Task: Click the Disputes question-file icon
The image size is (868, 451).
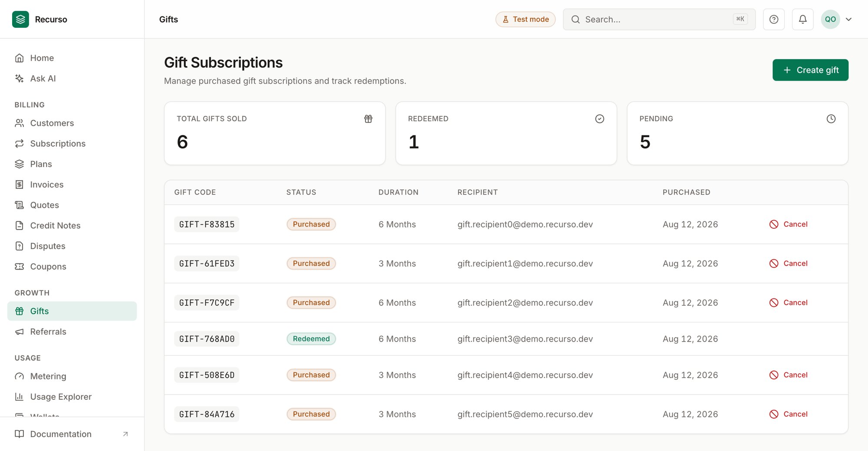Action: click(x=19, y=246)
